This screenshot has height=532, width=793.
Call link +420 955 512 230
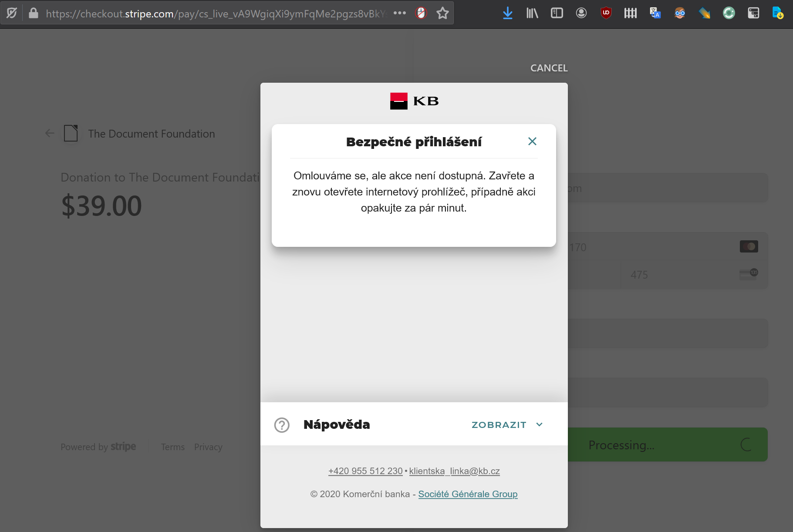click(x=365, y=471)
